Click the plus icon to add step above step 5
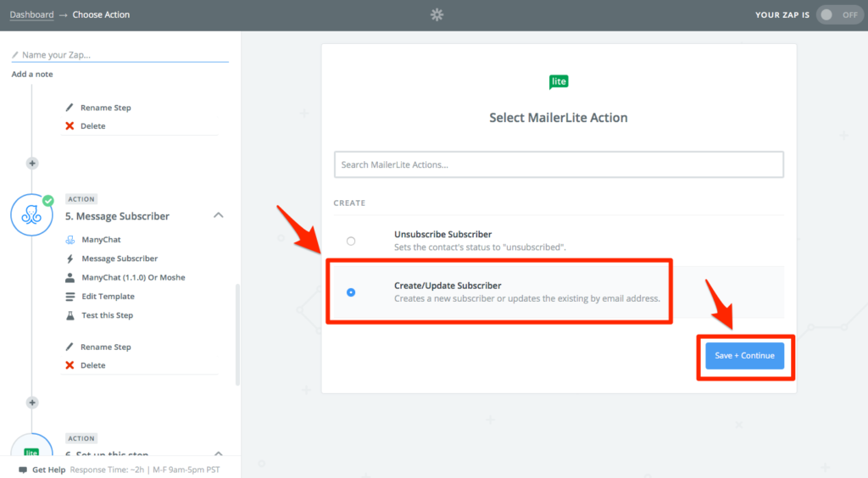Image resolution: width=868 pixels, height=478 pixels. (32, 164)
